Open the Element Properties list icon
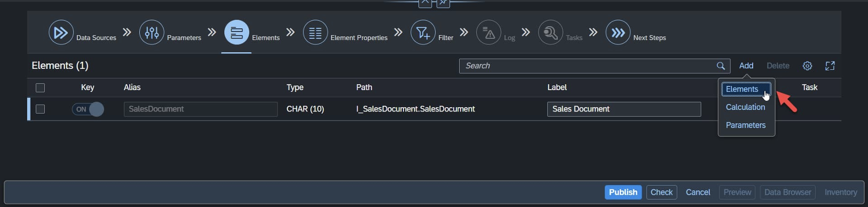Screen dimensions: 868x207 click(315, 33)
